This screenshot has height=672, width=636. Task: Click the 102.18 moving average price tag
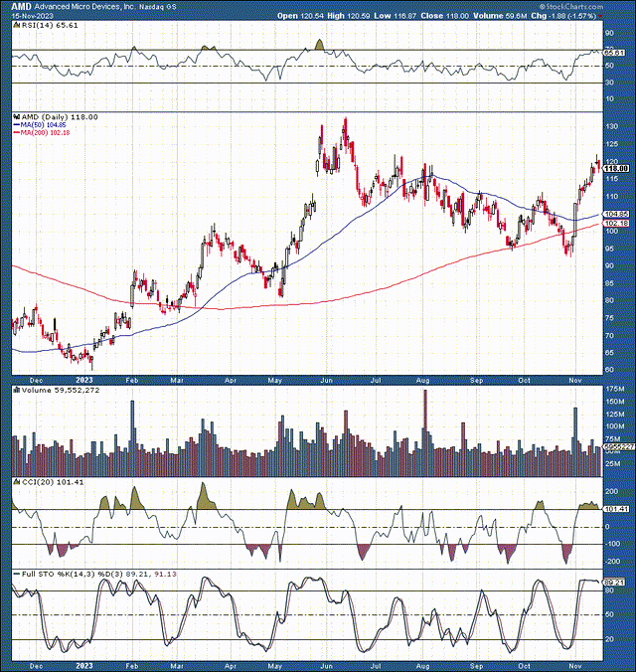coord(617,224)
